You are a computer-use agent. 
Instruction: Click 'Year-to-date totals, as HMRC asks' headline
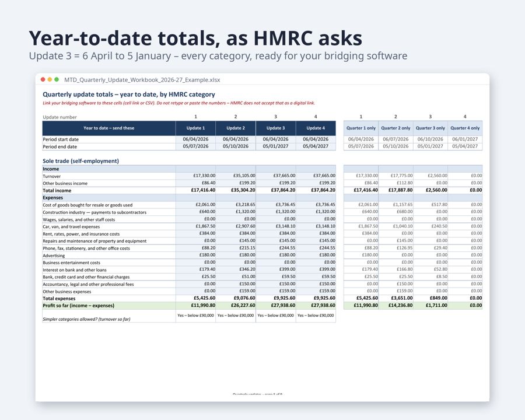tap(195, 38)
